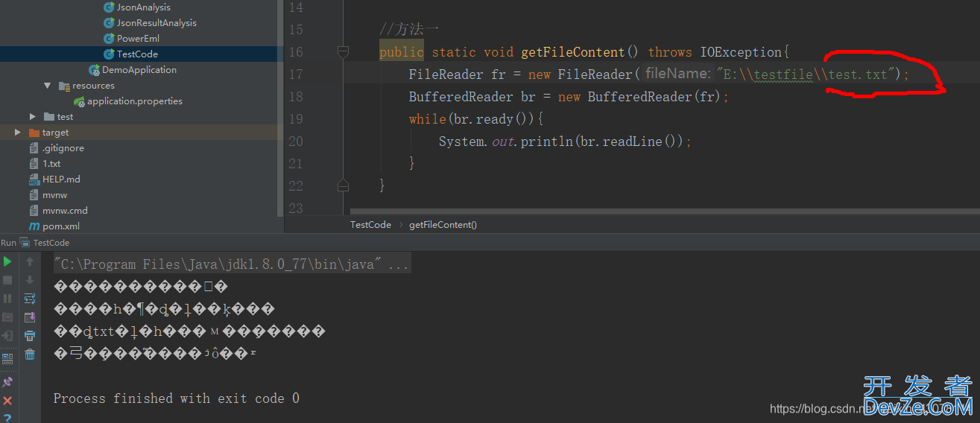Click the JsonAnalysis class icon
The image size is (980, 423).
point(109,7)
